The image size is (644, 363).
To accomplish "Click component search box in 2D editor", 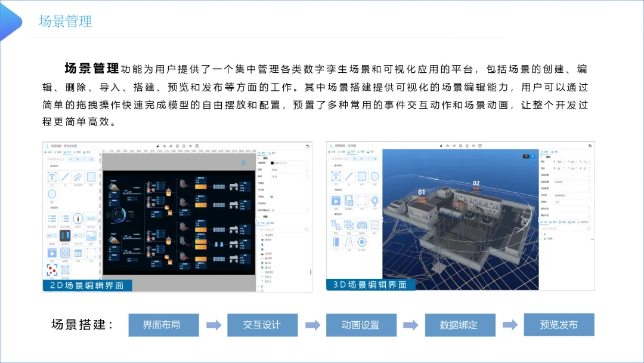I will (x=55, y=159).
